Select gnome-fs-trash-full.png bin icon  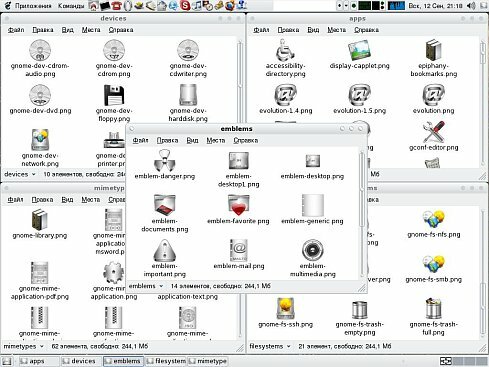coord(433,308)
